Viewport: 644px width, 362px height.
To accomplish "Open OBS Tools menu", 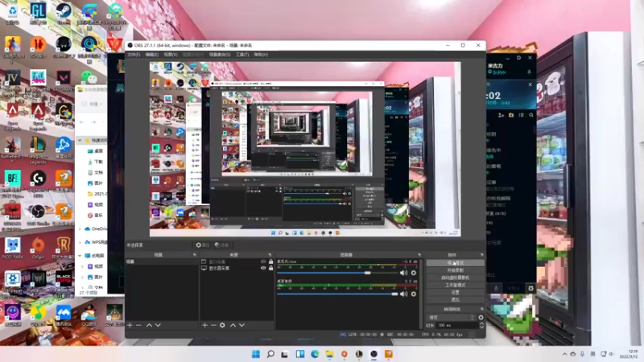I will pos(242,55).
